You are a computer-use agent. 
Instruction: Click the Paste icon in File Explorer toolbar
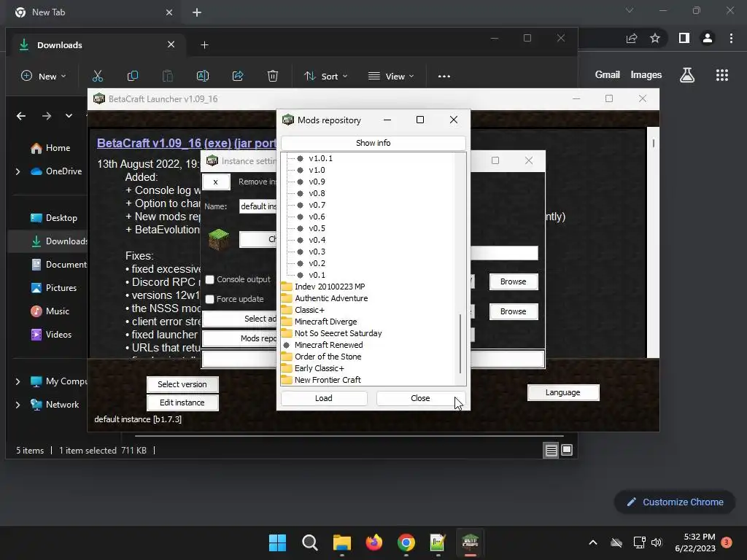pyautogui.click(x=168, y=76)
